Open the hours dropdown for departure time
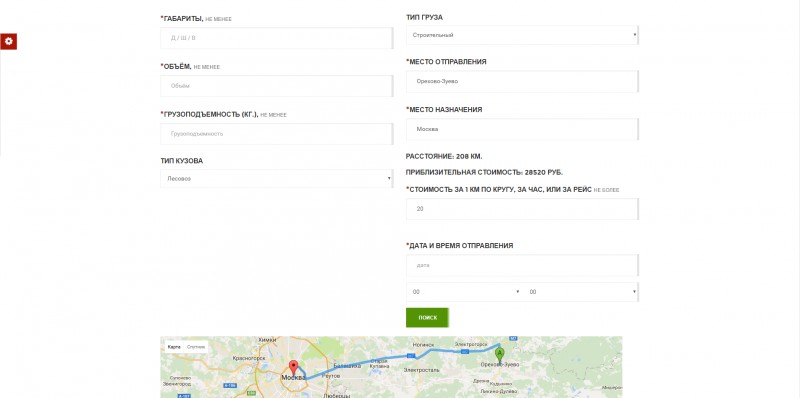 [x=464, y=292]
